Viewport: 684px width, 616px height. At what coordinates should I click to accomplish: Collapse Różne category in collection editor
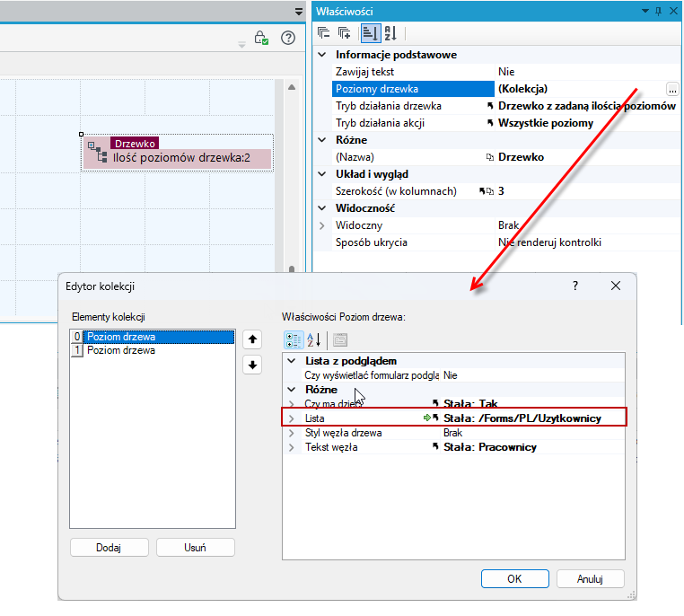(x=292, y=390)
